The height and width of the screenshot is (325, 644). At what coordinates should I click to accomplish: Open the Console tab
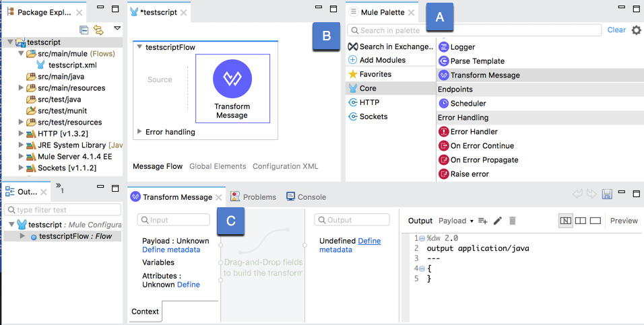[306, 197]
